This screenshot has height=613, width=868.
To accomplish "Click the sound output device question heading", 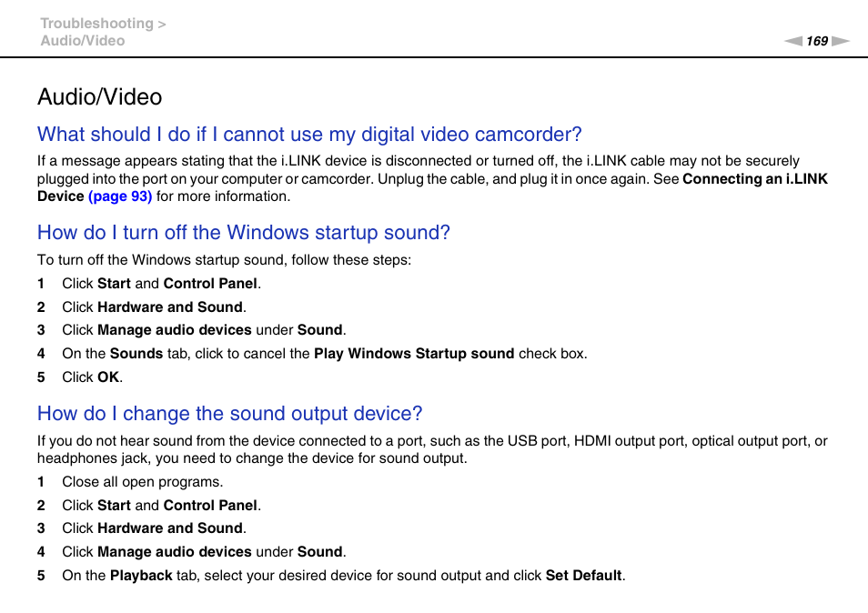I will (x=229, y=414).
